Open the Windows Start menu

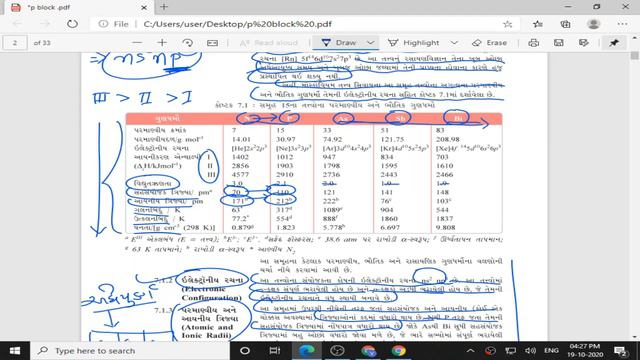click(x=15, y=351)
